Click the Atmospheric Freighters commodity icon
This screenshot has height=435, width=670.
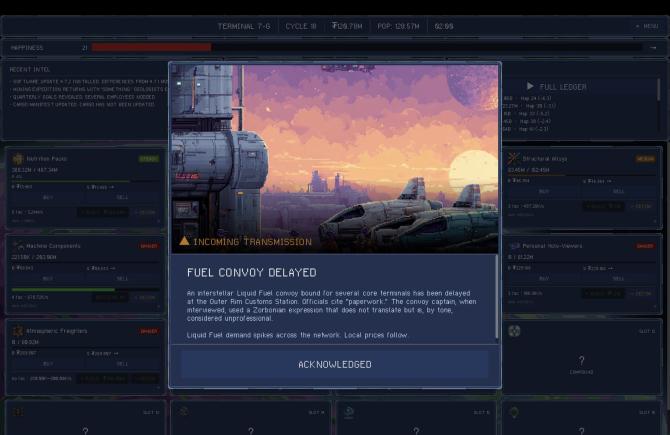[18, 331]
